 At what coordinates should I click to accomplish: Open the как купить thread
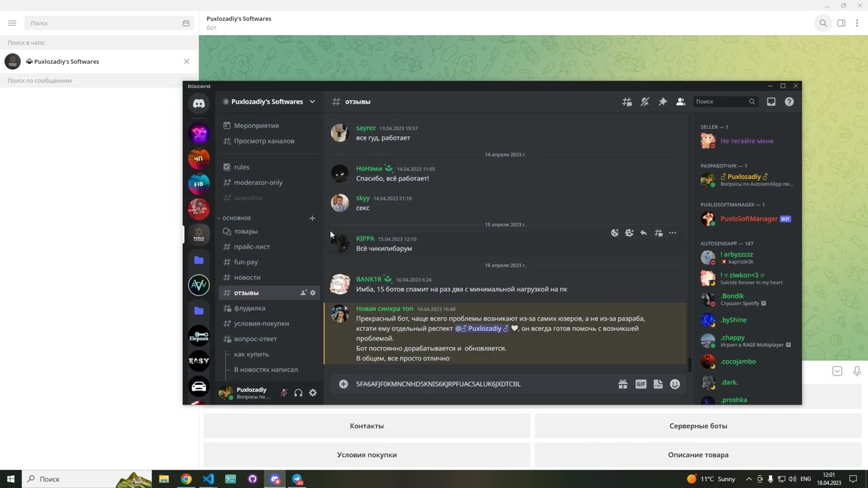point(252,354)
